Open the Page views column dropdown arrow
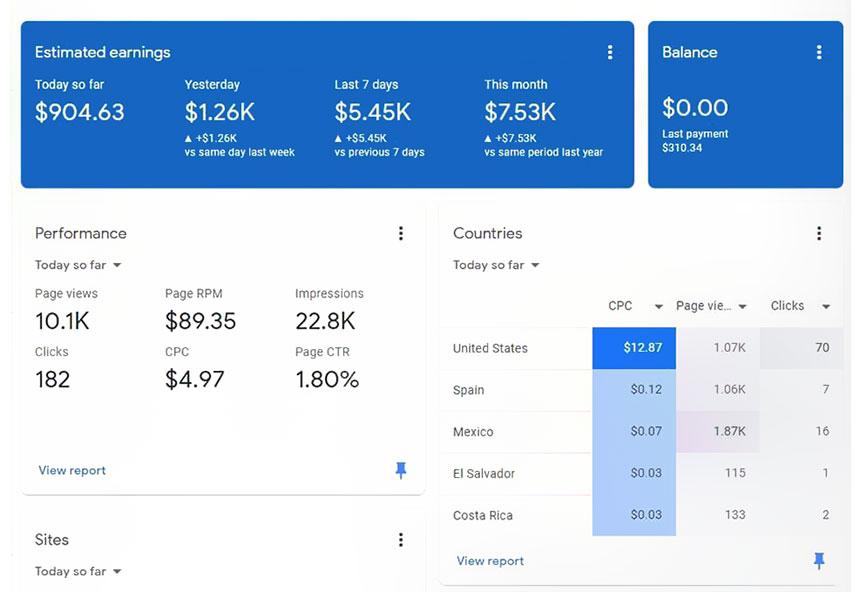 743,307
